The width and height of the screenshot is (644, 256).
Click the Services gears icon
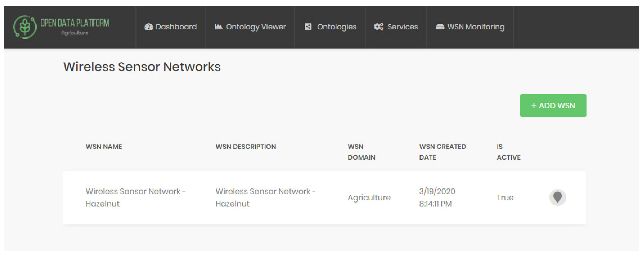tap(378, 27)
